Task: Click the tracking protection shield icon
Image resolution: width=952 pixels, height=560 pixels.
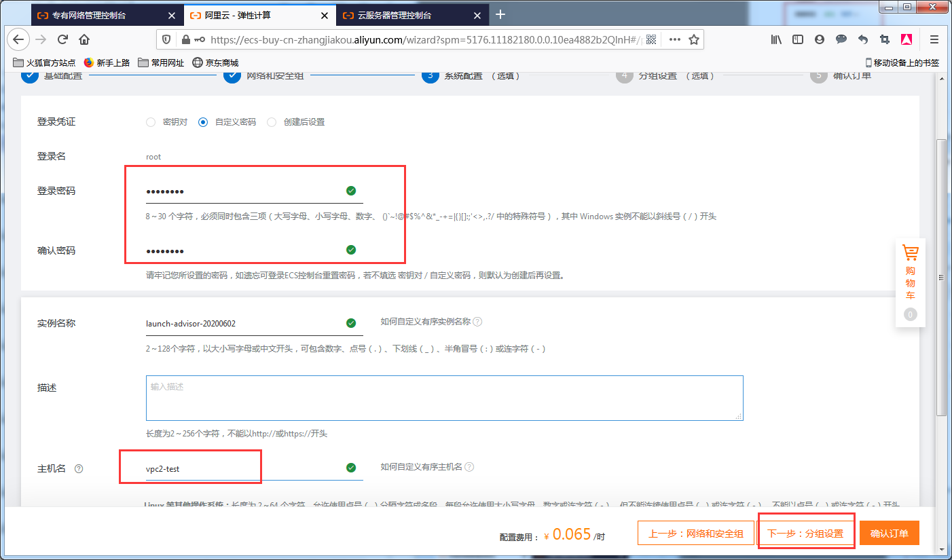Action: coord(166,39)
